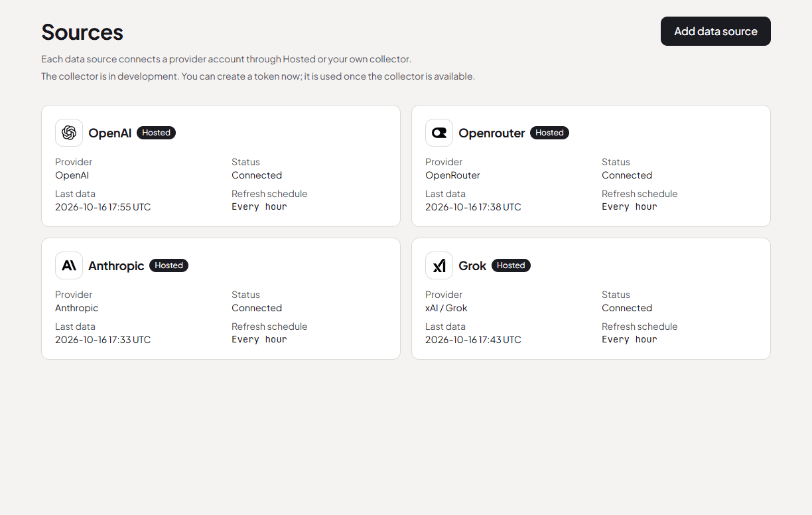
Task: Click the sentence about the collector in development
Action: 258,76
